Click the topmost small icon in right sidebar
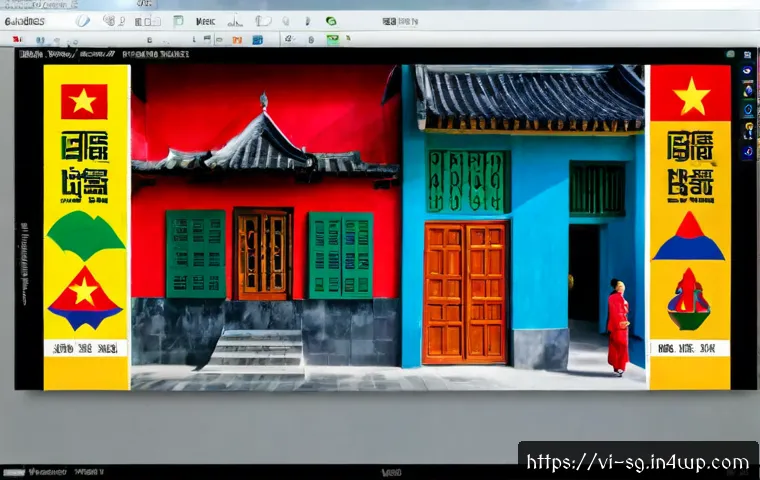Image resolution: width=760 pixels, height=480 pixels. [x=748, y=55]
